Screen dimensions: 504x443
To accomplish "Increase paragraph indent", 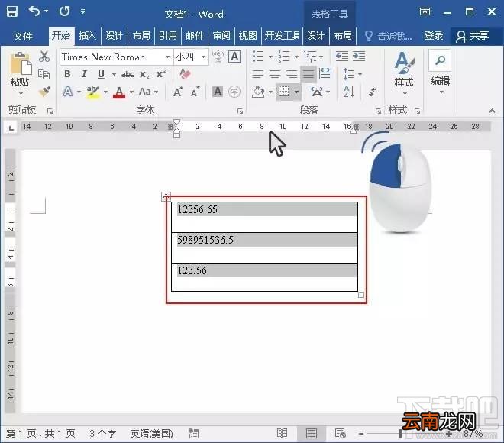I will click(359, 57).
